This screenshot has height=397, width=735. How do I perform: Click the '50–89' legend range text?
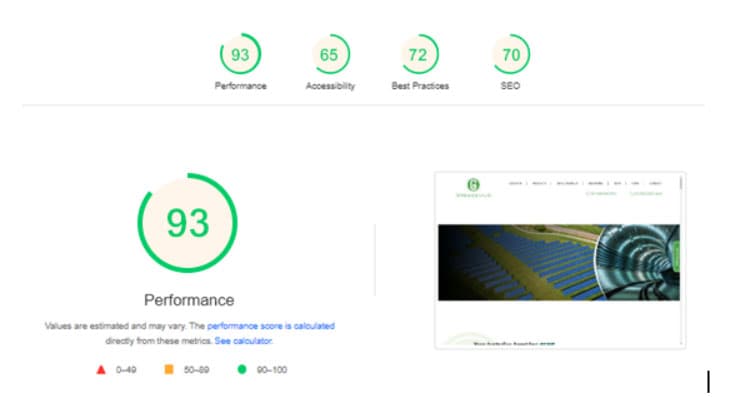(x=196, y=370)
